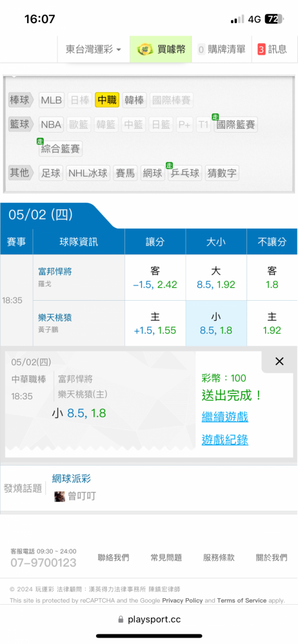
Task: Click the 大小 column header
Action: (x=216, y=242)
